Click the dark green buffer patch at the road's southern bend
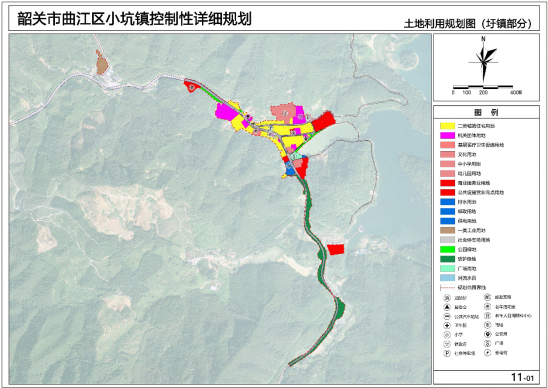 point(339,308)
